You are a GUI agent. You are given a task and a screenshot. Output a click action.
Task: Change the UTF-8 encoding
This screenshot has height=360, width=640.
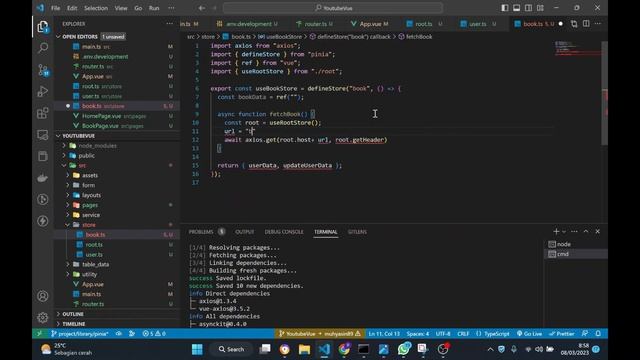pos(442,333)
